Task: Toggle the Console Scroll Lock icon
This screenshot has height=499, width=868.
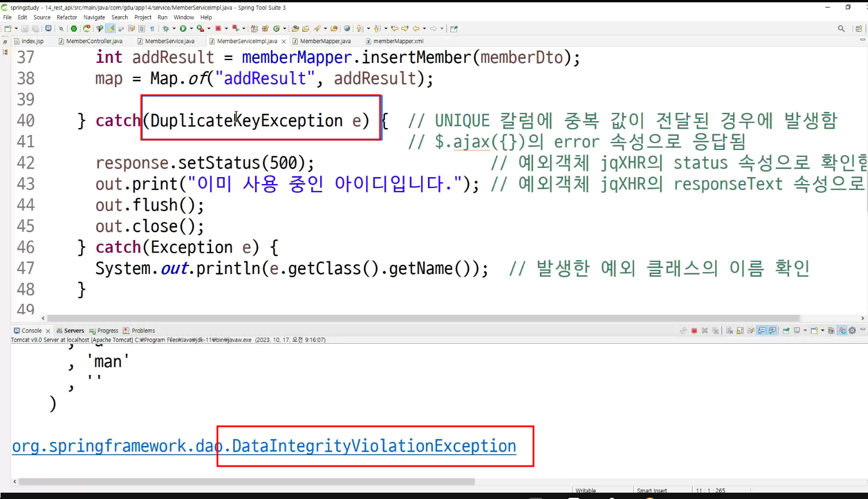Action: click(740, 331)
